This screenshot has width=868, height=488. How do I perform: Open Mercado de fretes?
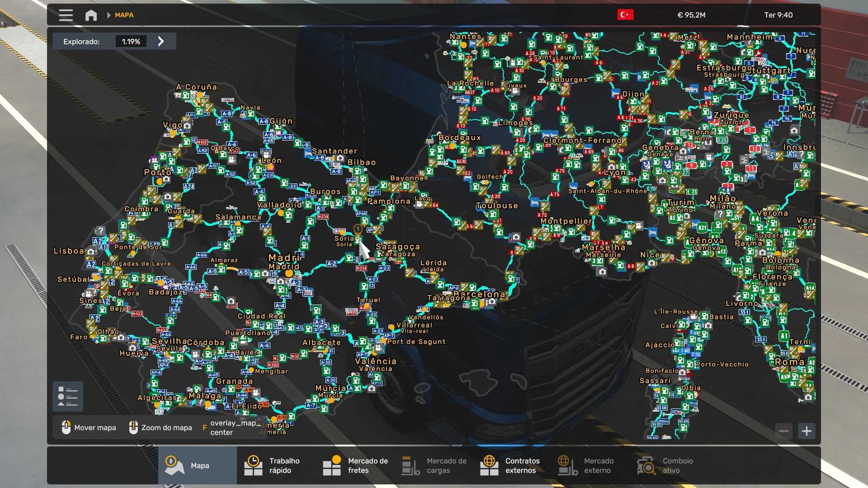(x=355, y=465)
